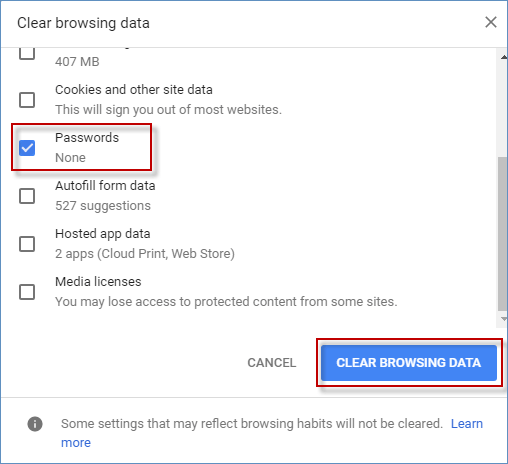The height and width of the screenshot is (464, 508).
Task: Click the 'Cookies and other site data' label
Action: (x=134, y=90)
